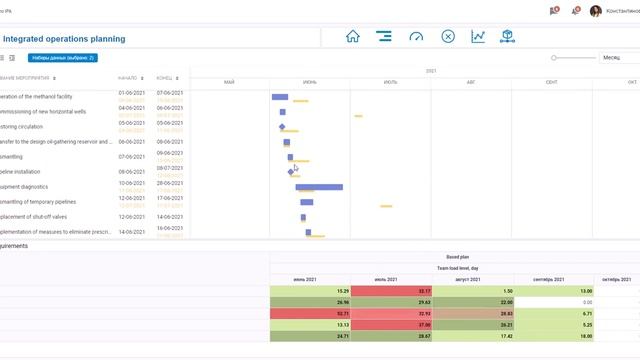Screen dimensions: 640x360
Task: Sort by the НАЧАЛО column arrows
Action: pyautogui.click(x=142, y=78)
